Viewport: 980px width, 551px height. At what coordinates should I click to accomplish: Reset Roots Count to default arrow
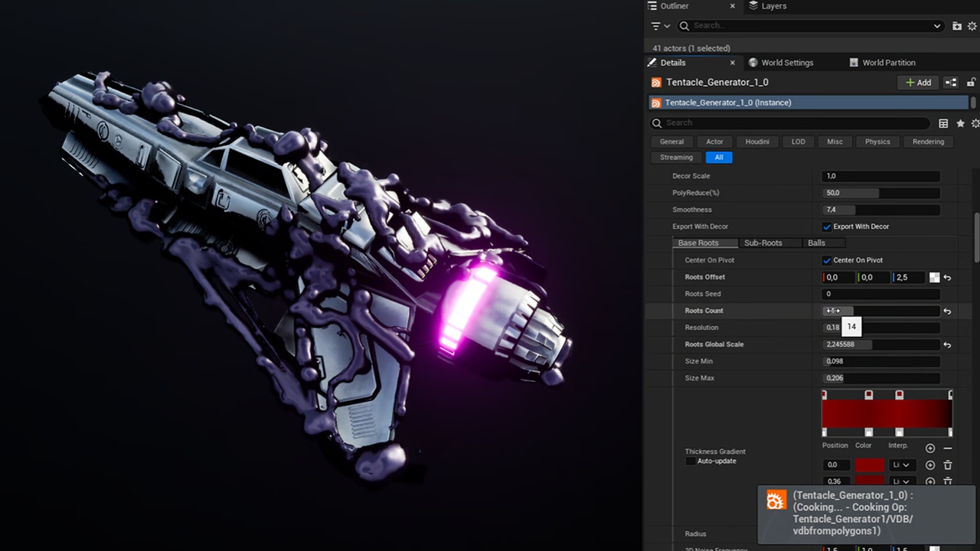[x=947, y=311]
